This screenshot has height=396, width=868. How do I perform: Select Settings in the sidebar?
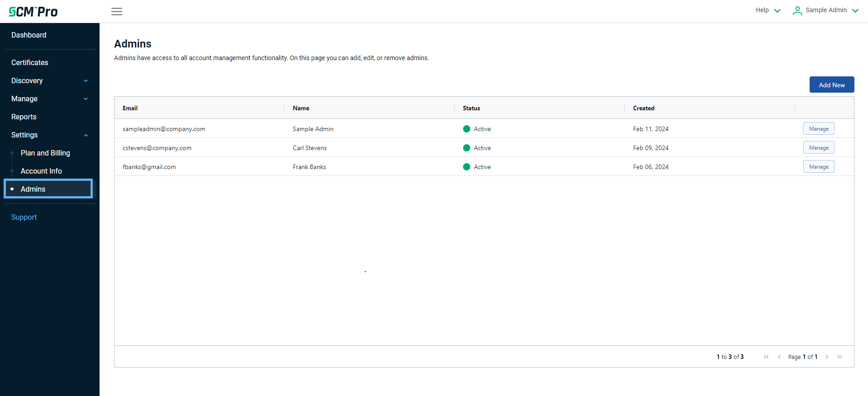[x=24, y=135]
